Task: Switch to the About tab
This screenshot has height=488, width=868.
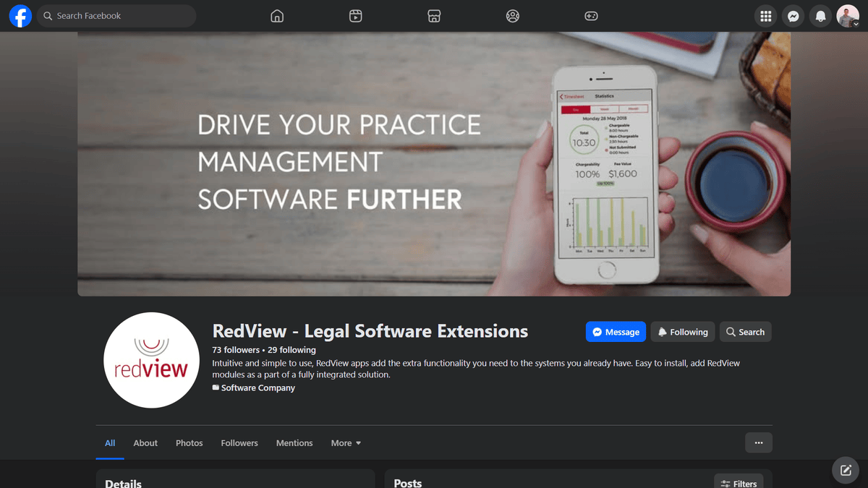Action: [x=145, y=443]
